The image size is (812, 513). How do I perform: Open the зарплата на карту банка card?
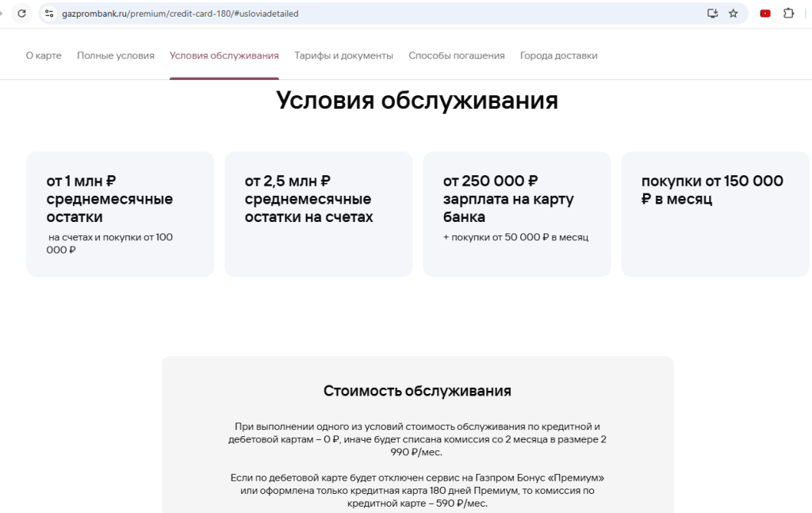coord(516,214)
